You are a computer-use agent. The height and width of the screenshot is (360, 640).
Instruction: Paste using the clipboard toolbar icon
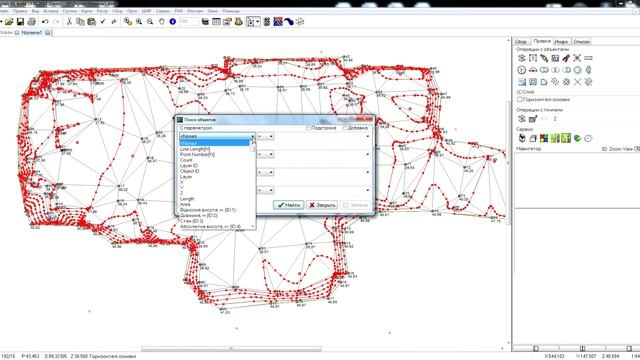point(92,22)
